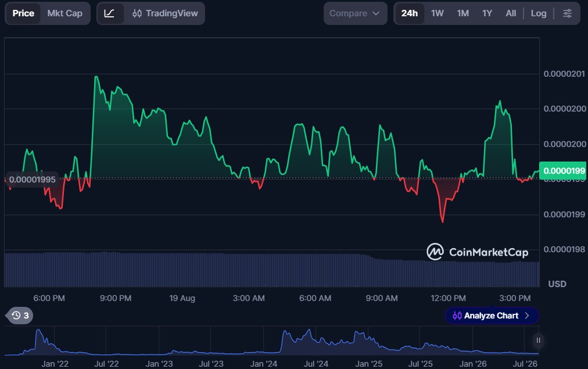Click the 3:00 PM time label

tap(515, 298)
